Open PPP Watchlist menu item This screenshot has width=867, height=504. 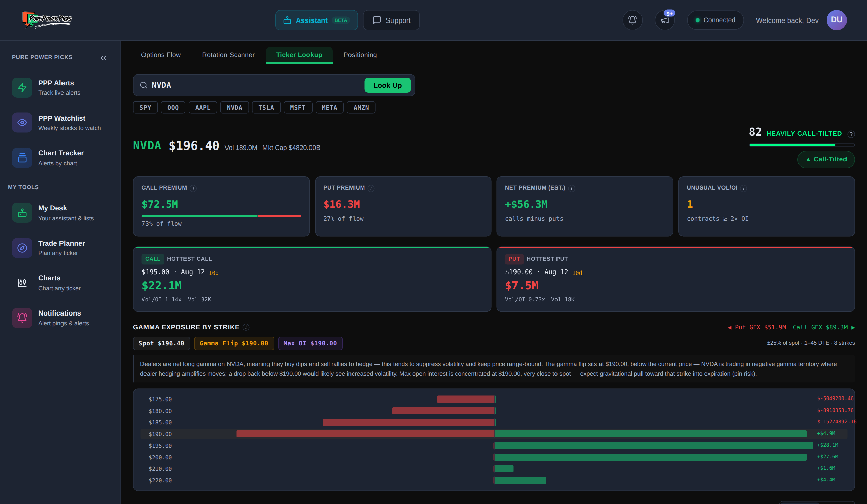(x=60, y=123)
